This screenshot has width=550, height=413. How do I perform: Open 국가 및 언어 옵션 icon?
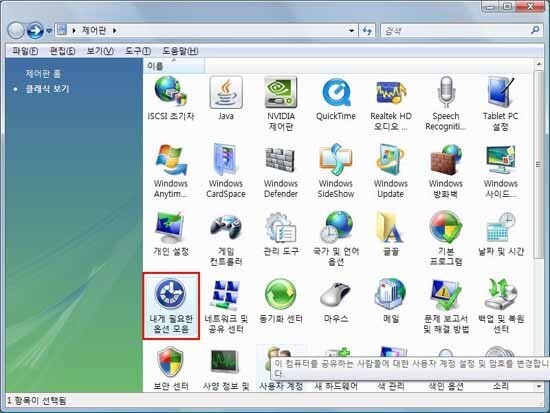point(336,239)
